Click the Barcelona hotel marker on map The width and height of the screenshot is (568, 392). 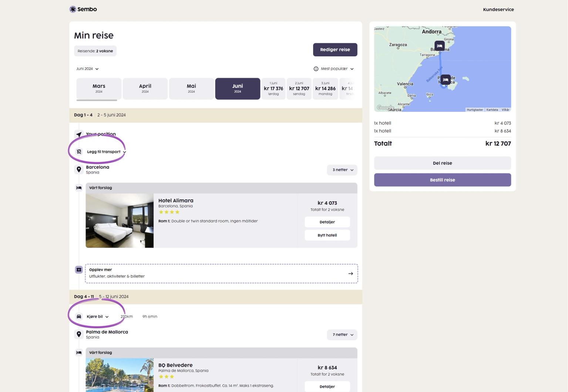coord(439,46)
